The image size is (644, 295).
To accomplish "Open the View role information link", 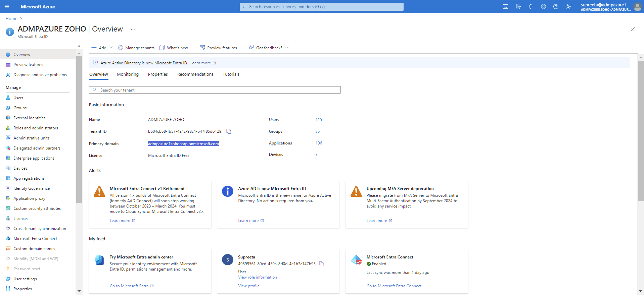I will [x=257, y=277].
